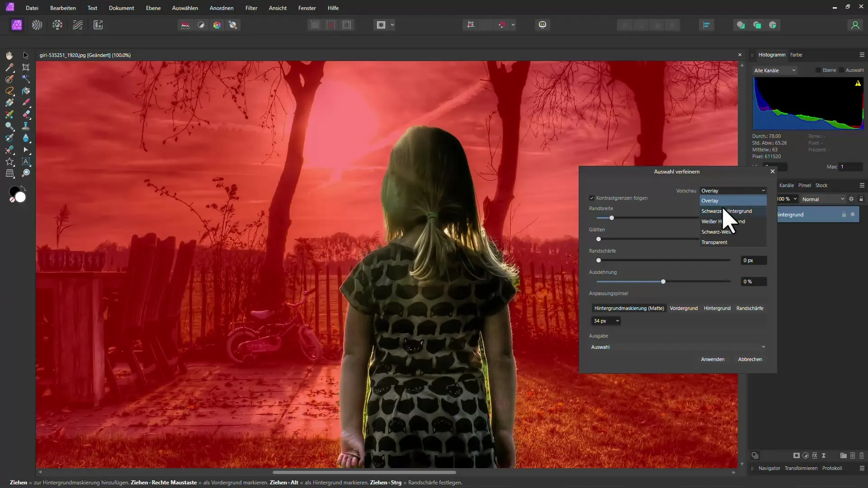
Task: Switch to Export Persona
Action: [98, 25]
